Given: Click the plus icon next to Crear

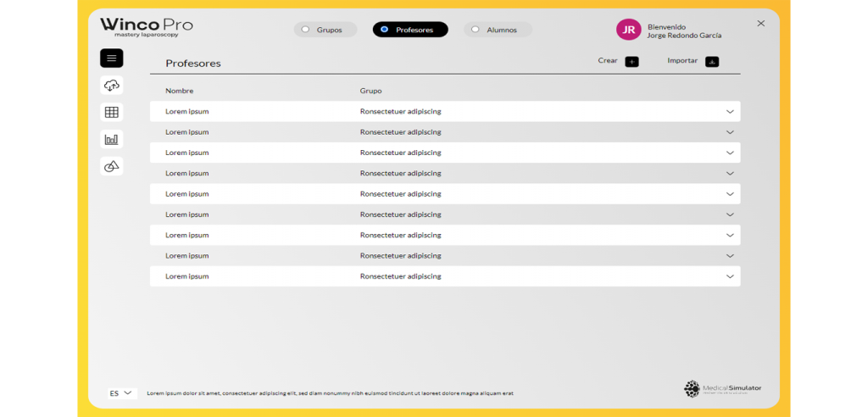Looking at the screenshot, I should tap(632, 62).
